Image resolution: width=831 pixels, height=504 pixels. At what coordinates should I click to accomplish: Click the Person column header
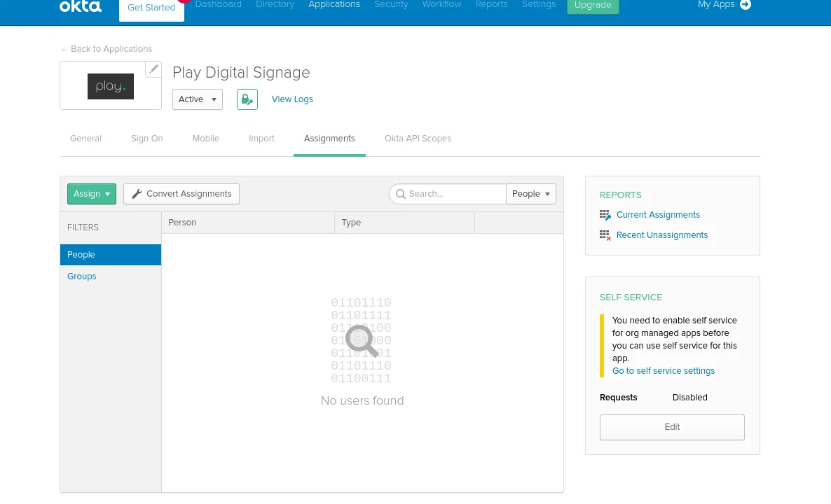(248, 223)
